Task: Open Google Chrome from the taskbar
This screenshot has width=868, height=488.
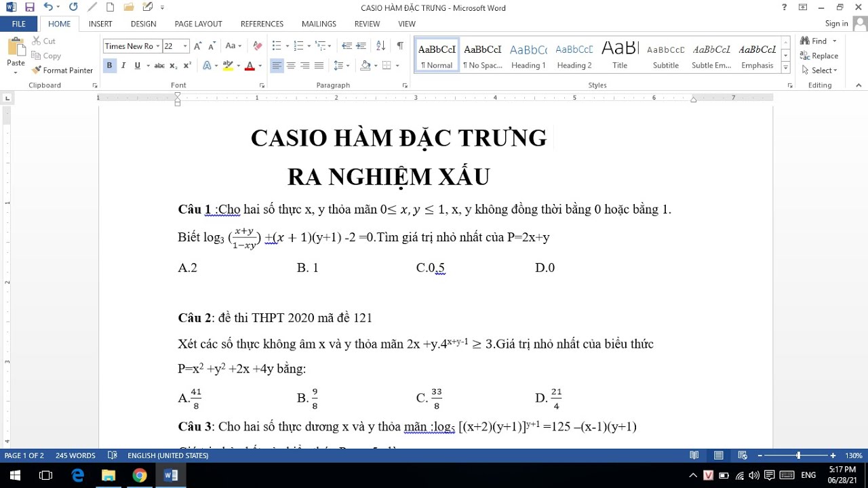Action: pyautogui.click(x=140, y=475)
